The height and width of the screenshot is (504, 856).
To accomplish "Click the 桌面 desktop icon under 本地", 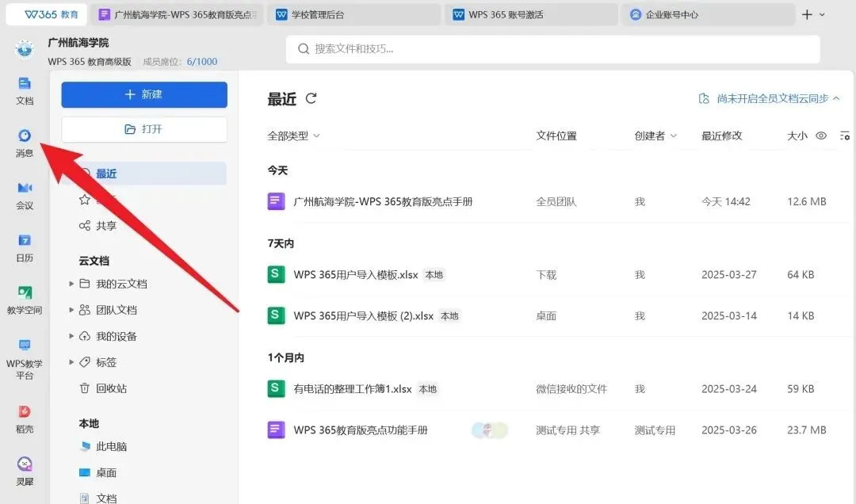I will pyautogui.click(x=85, y=472).
